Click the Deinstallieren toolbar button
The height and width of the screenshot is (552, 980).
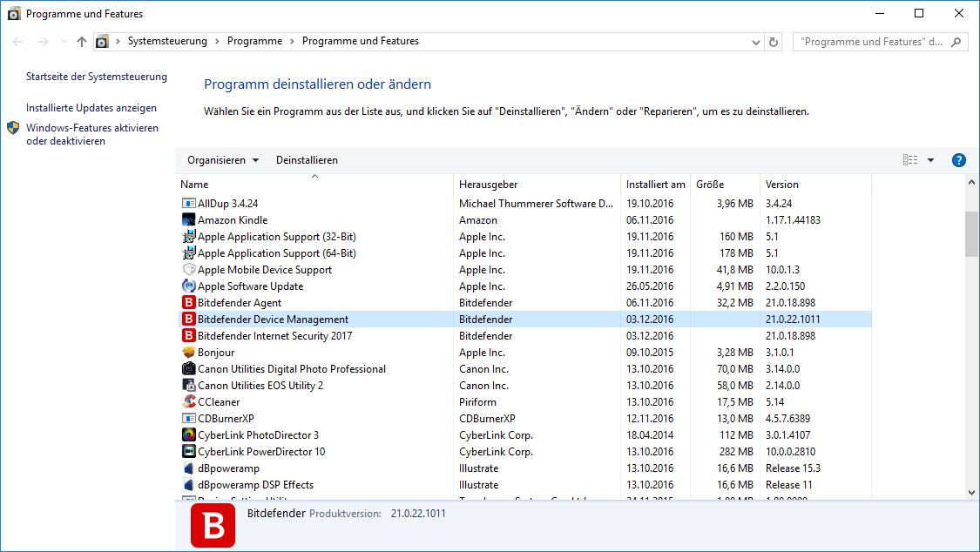(307, 160)
